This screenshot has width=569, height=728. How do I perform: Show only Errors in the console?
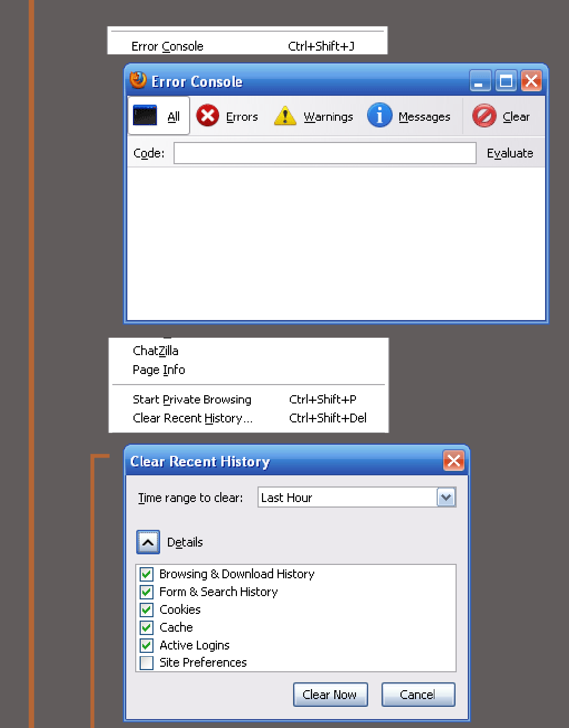point(208,116)
